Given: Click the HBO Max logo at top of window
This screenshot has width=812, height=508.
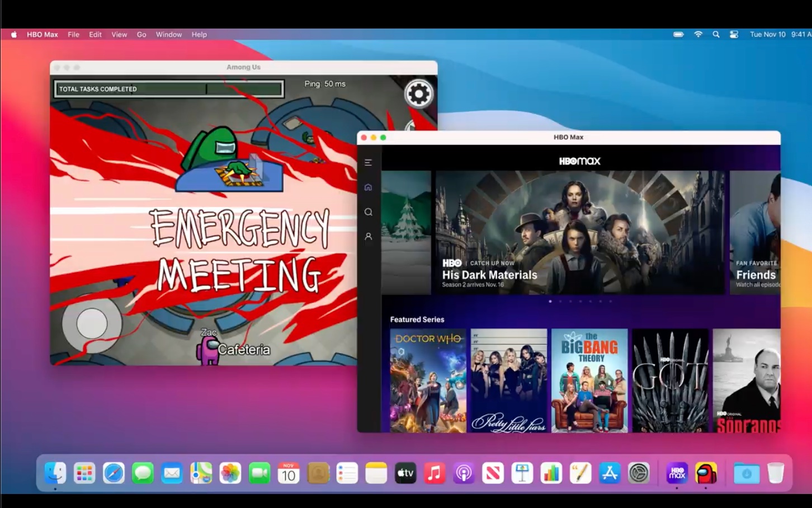Looking at the screenshot, I should (x=580, y=161).
